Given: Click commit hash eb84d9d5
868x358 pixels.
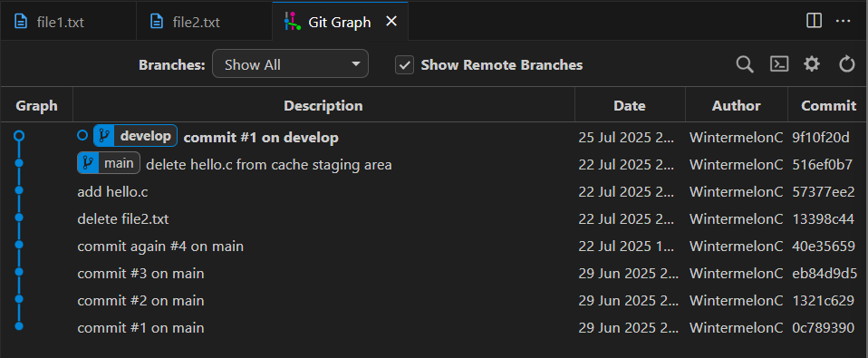Looking at the screenshot, I should coord(824,274).
